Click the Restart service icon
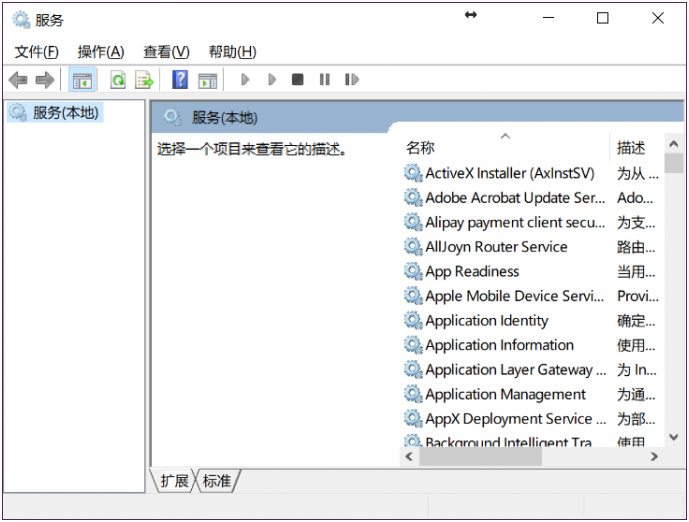This screenshot has width=689, height=522. click(352, 80)
